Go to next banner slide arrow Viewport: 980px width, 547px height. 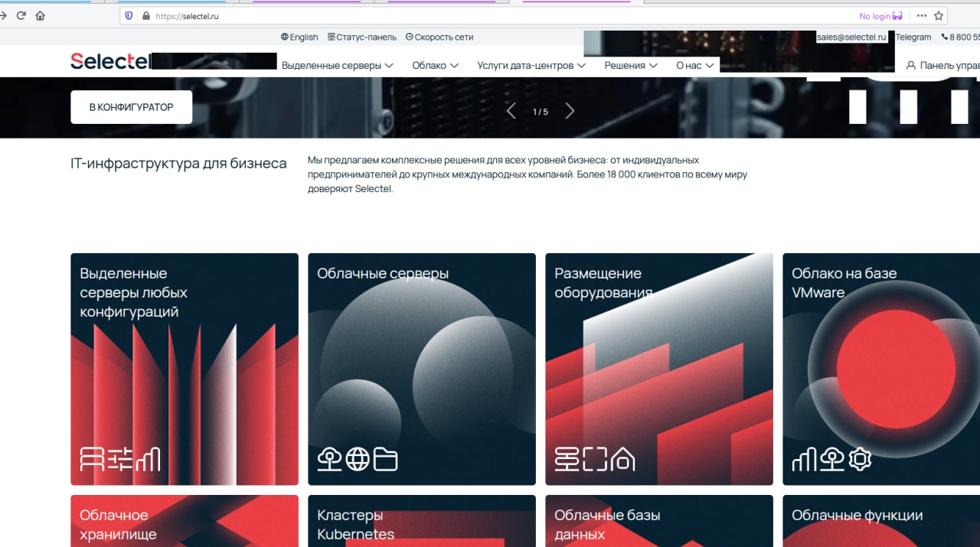pos(570,112)
